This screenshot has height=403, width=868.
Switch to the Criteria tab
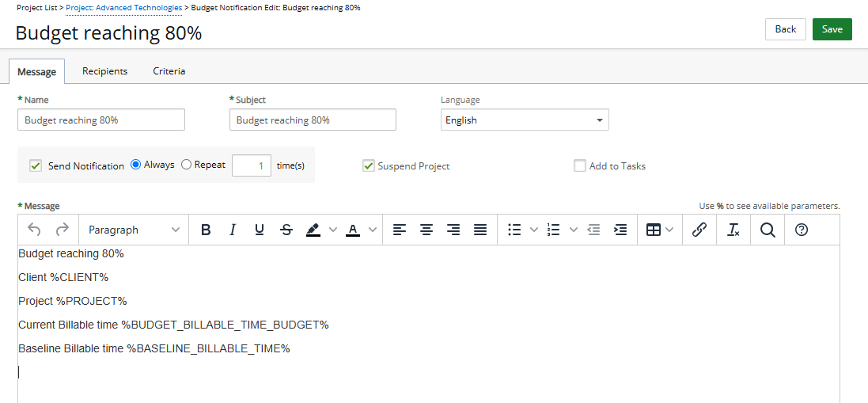(169, 70)
